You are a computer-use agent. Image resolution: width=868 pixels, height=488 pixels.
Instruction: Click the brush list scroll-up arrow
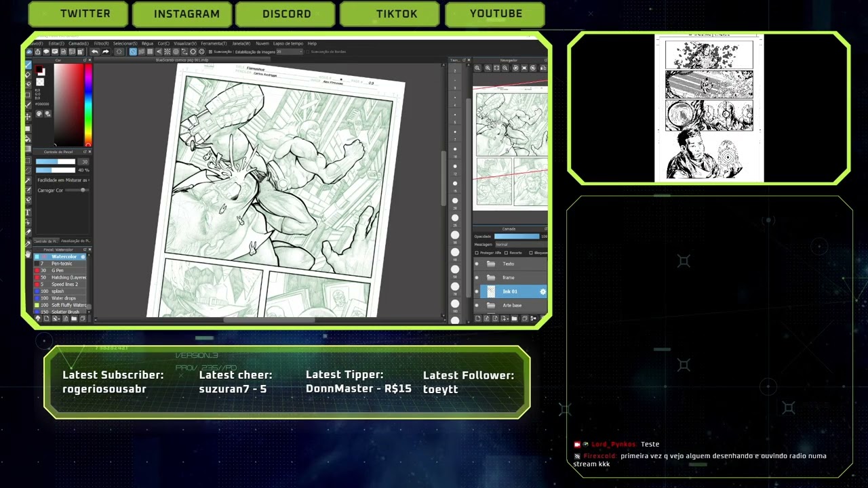click(x=89, y=255)
